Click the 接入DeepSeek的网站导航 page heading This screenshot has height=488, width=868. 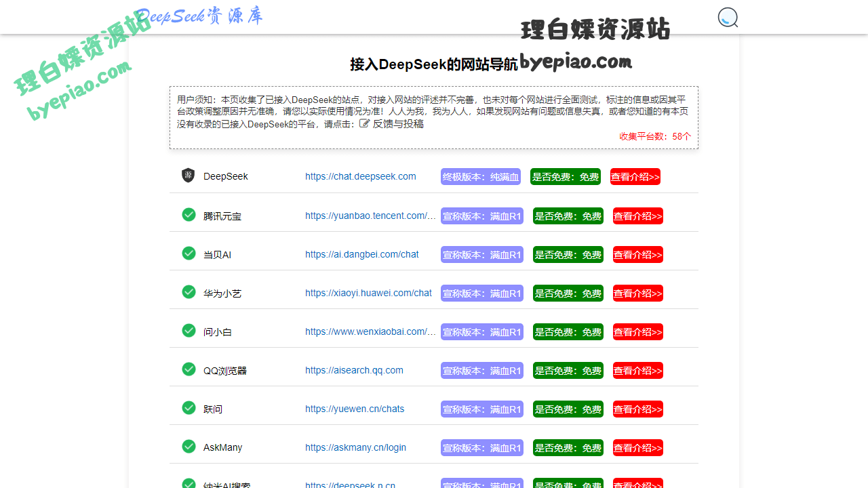pos(434,64)
